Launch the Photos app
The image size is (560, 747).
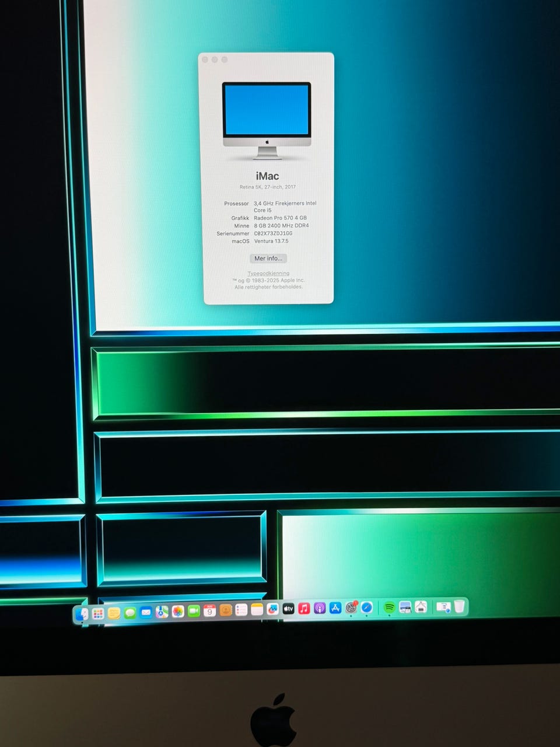pyautogui.click(x=178, y=611)
